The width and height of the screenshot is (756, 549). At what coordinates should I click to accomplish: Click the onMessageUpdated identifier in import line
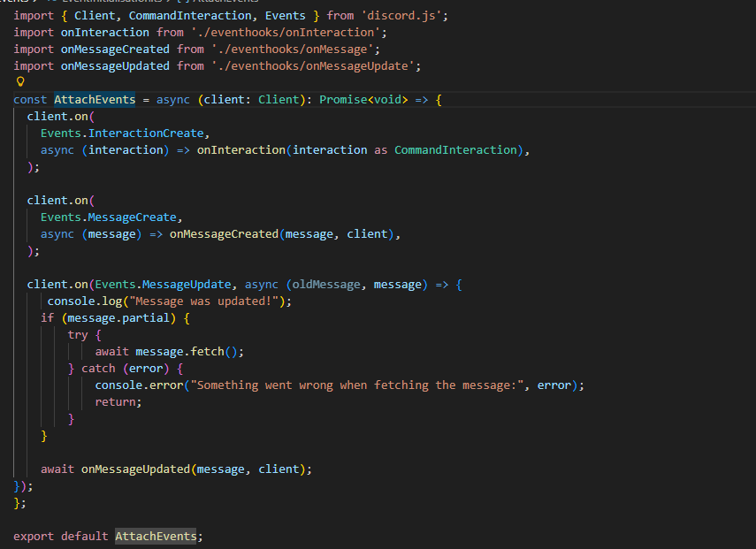point(115,66)
